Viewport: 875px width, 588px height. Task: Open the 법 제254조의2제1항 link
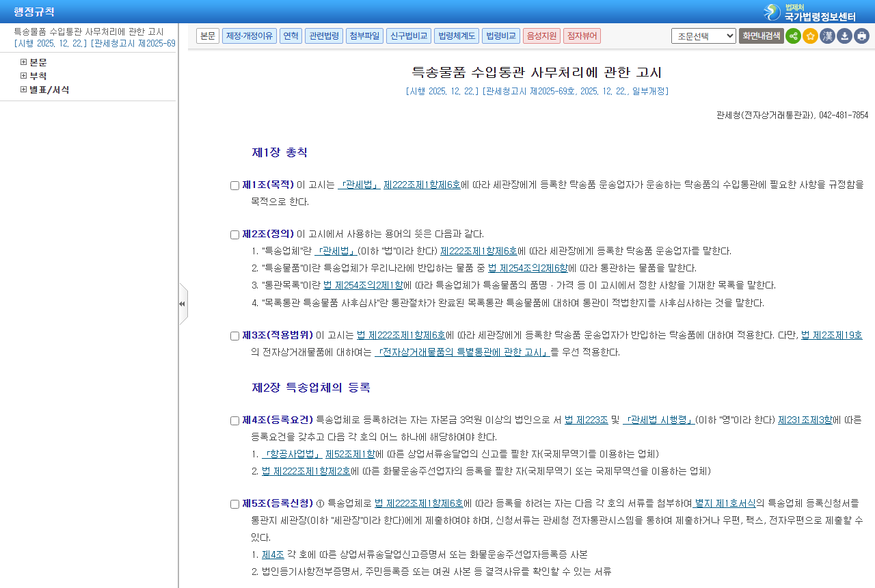(363, 285)
